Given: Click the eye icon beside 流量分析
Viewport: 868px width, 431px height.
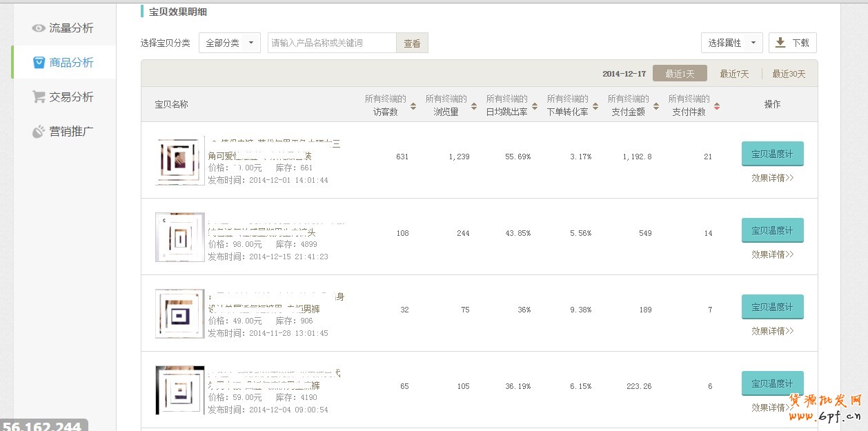Looking at the screenshot, I should point(39,28).
